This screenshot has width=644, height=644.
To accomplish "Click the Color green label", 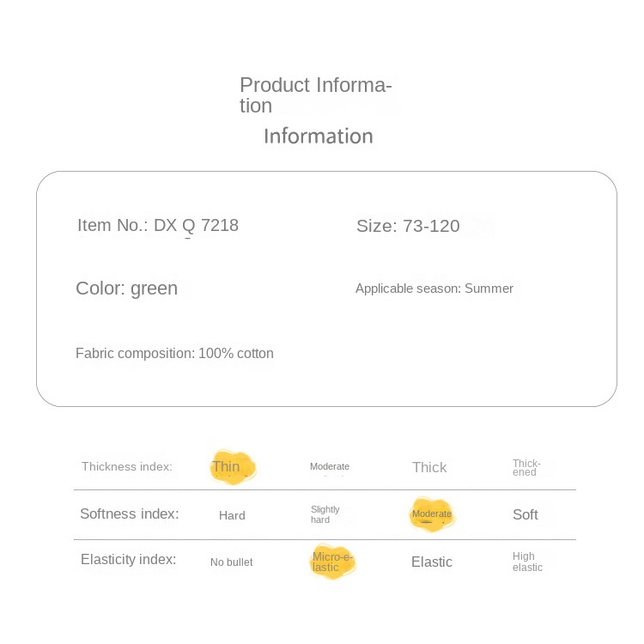I will pyautogui.click(x=126, y=289).
